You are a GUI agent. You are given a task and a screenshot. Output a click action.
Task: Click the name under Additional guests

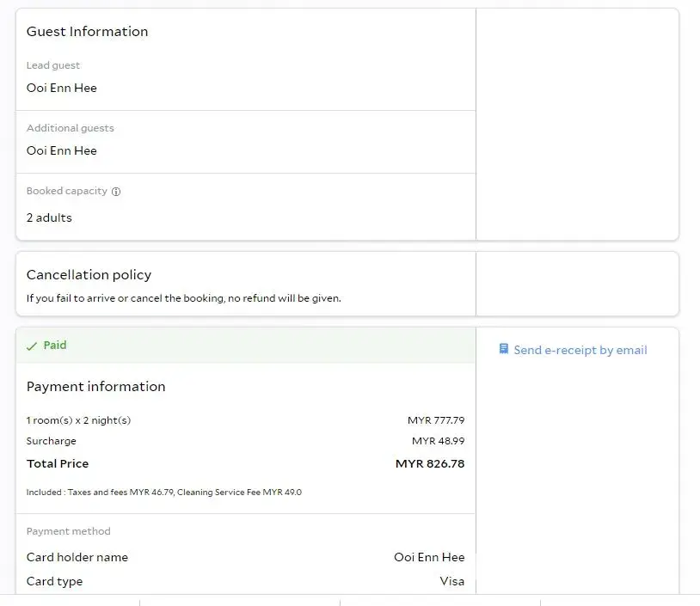(x=62, y=150)
